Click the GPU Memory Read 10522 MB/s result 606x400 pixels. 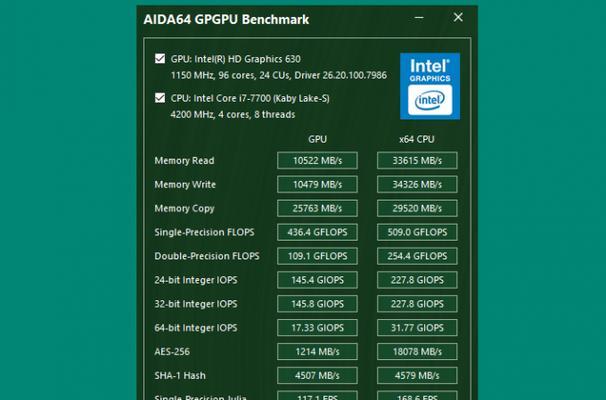[317, 160]
